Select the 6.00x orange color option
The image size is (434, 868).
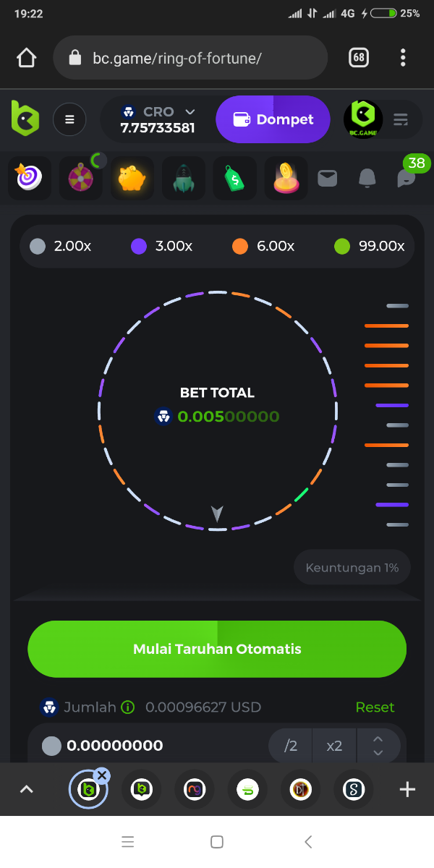pyautogui.click(x=263, y=246)
